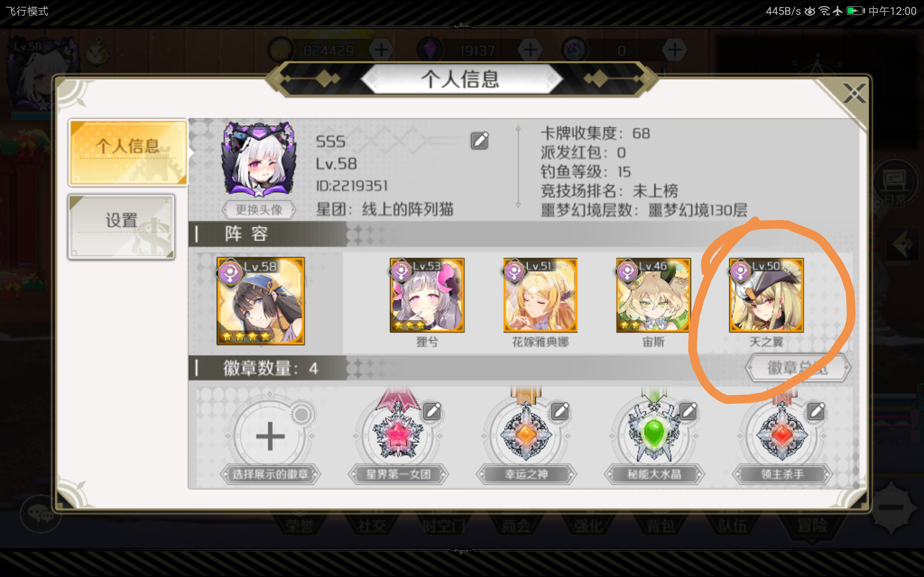
Task: Select the 天之翼 Lv.50 card
Action: point(766,295)
